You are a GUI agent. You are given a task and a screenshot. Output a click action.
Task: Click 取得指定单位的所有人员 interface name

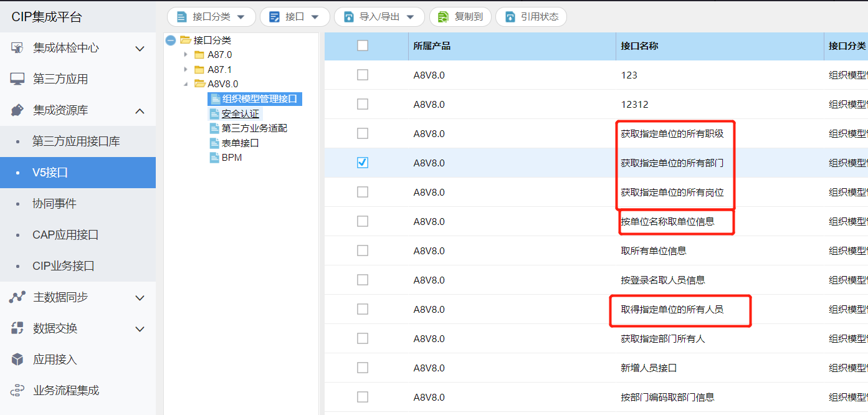tap(672, 309)
